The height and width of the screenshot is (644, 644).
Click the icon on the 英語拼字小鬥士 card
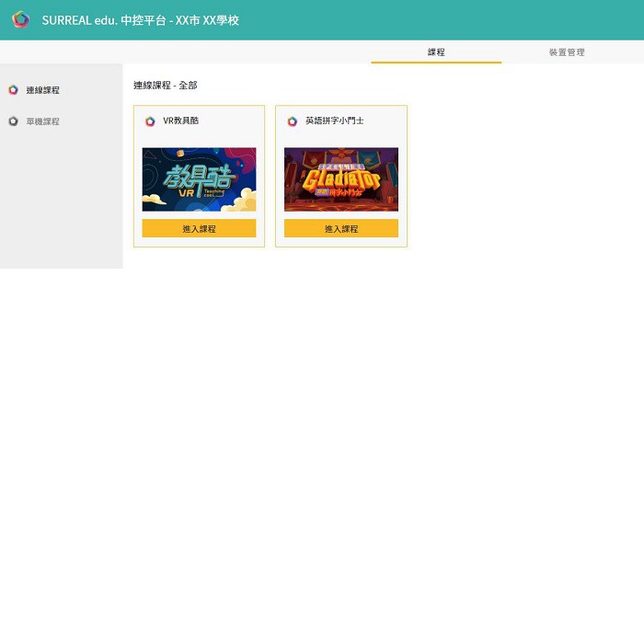293,121
